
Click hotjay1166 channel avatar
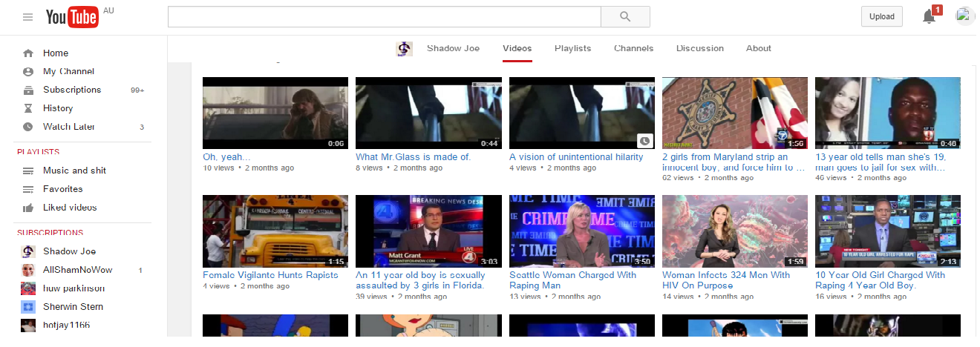(x=28, y=325)
